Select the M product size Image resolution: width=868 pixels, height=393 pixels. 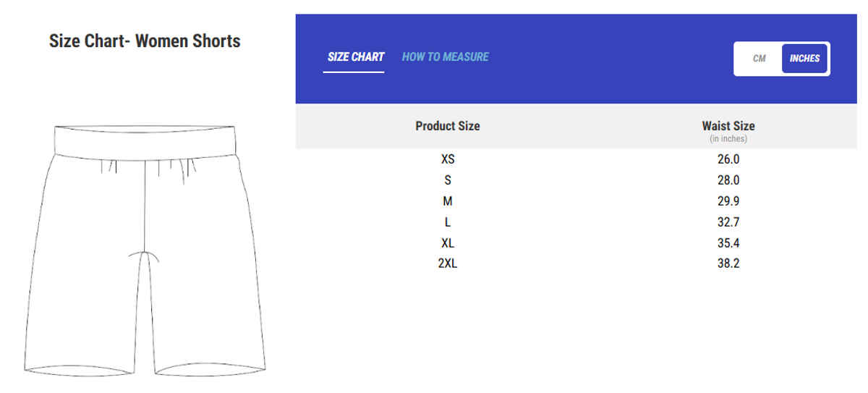click(x=447, y=201)
